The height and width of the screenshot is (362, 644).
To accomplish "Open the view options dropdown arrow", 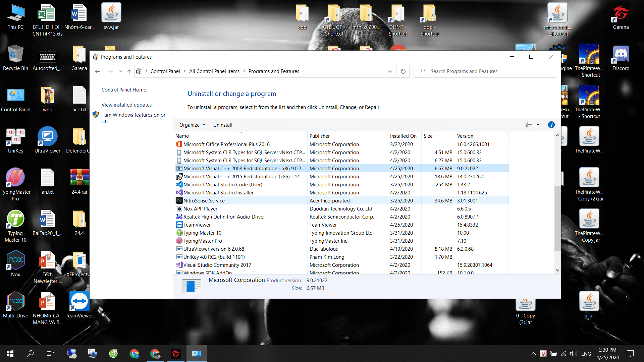I will tap(538, 125).
